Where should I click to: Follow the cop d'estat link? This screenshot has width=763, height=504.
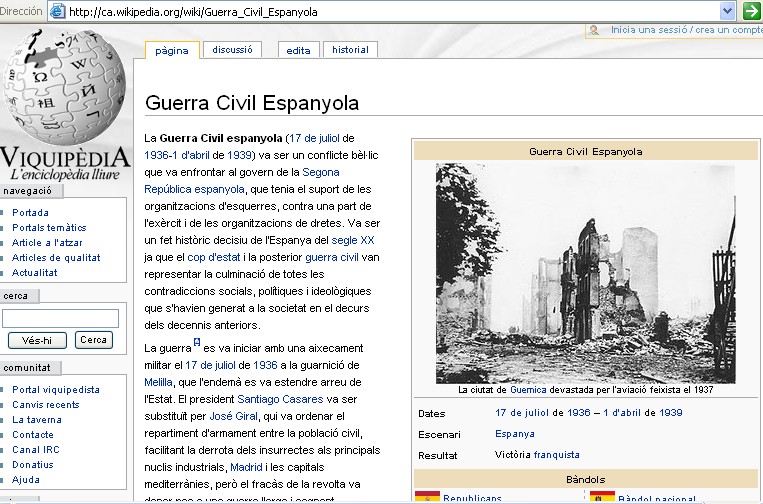click(214, 257)
